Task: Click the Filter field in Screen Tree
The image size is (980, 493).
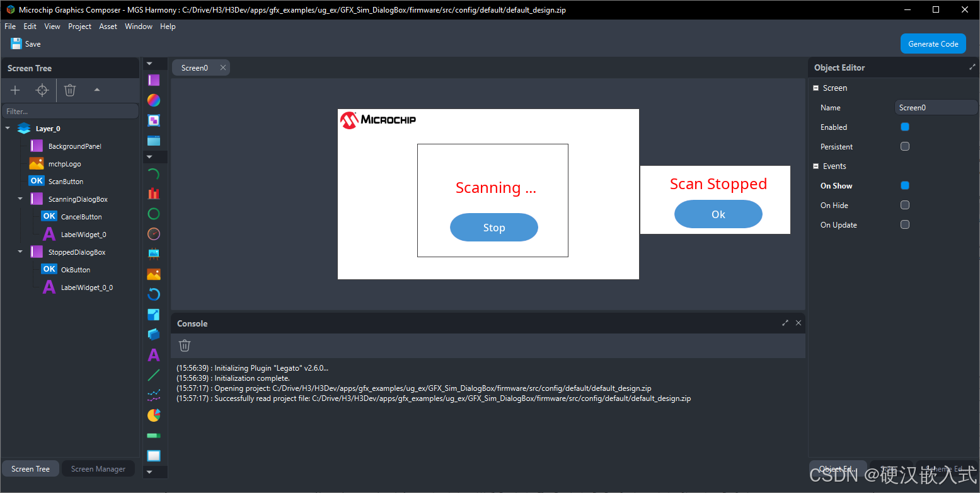Action: point(70,112)
